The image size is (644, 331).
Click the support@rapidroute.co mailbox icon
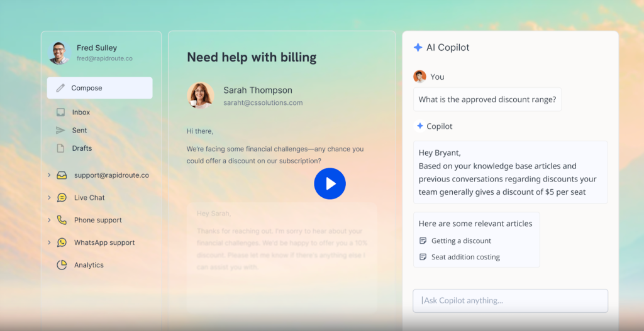pyautogui.click(x=62, y=175)
